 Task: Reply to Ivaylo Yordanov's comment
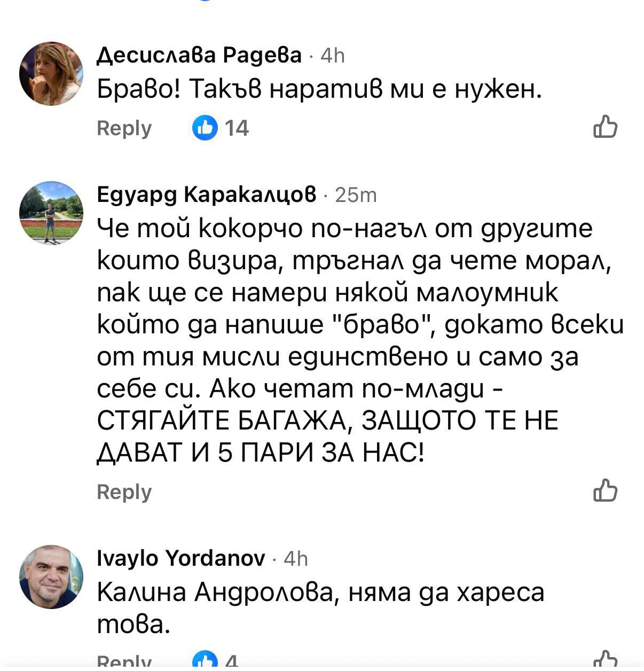pyautogui.click(x=124, y=662)
